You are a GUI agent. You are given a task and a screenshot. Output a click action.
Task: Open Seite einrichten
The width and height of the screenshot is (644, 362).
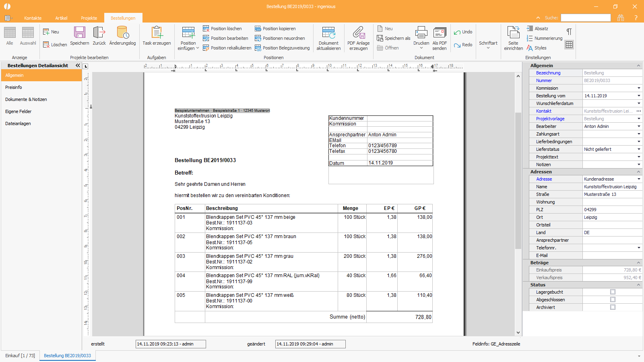(514, 39)
